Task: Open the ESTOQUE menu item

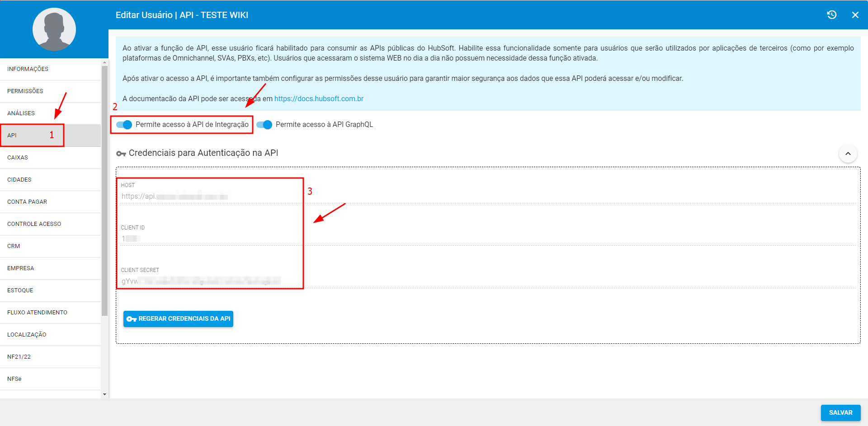Action: (x=50, y=290)
